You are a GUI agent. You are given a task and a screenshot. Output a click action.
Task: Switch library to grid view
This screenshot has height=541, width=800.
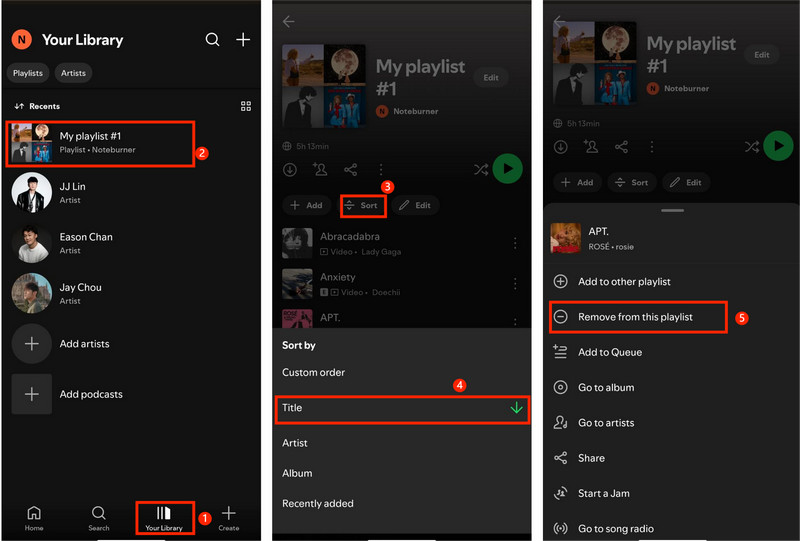[246, 106]
